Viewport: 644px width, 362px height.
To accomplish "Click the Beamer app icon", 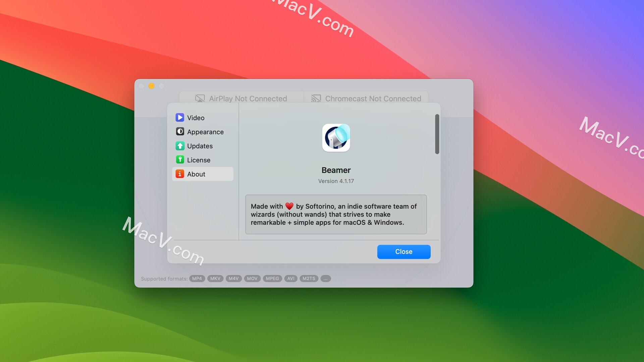I will pos(336,138).
